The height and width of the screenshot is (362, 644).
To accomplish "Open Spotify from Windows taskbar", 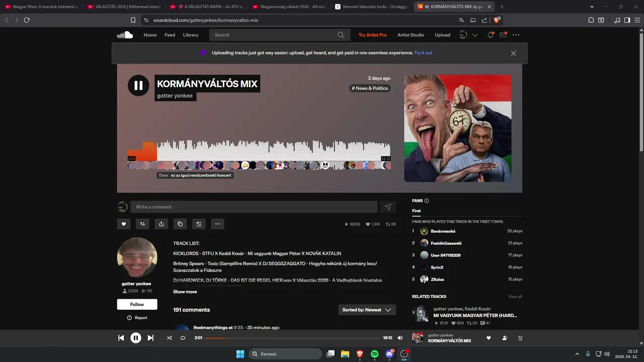I will (375, 354).
